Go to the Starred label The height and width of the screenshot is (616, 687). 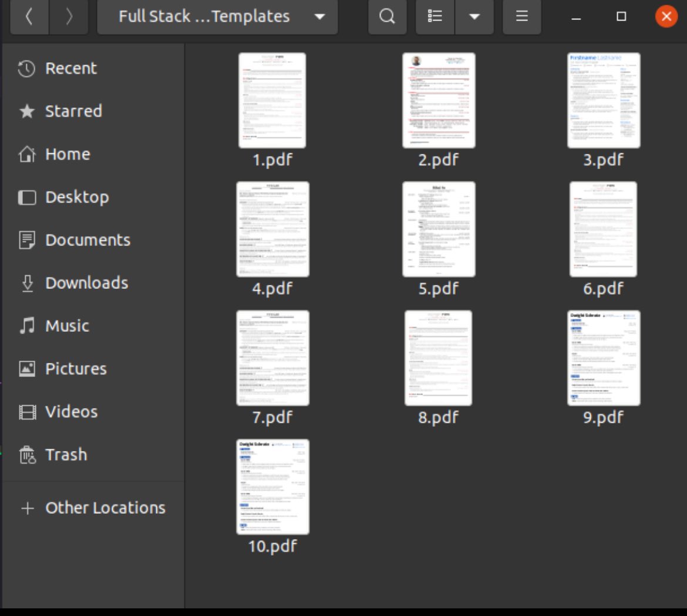73,112
